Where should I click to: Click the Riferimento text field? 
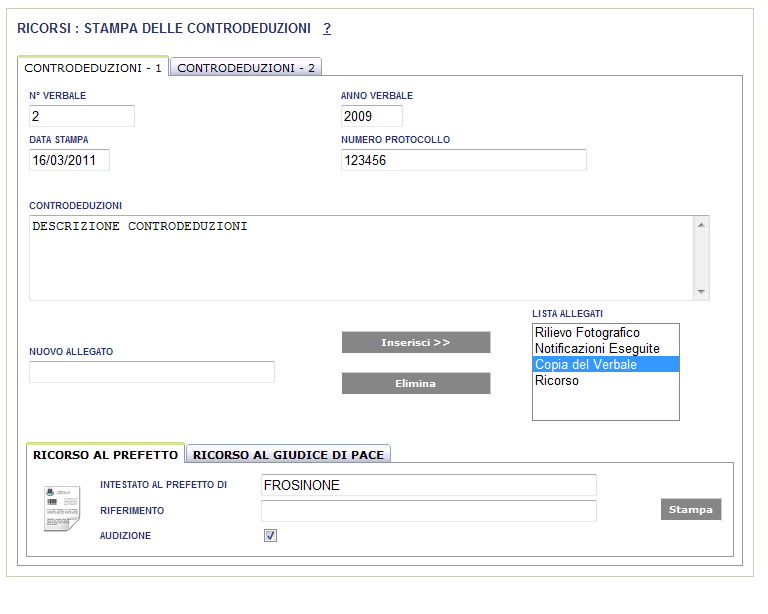tap(428, 511)
